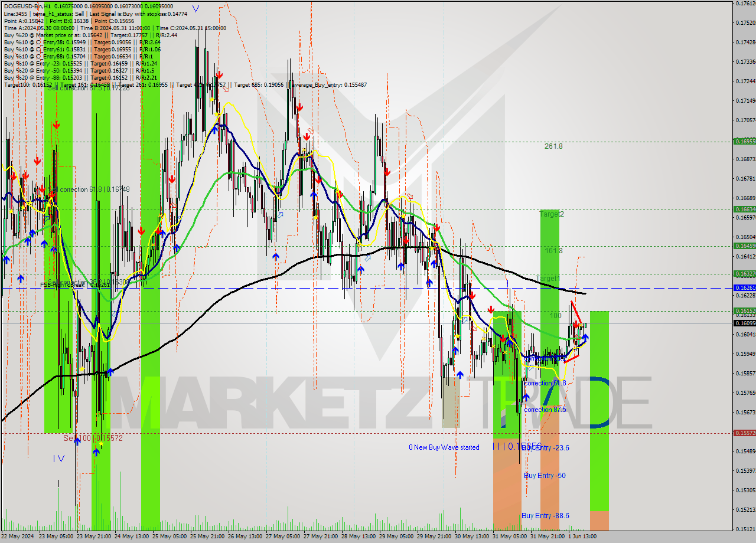
Task: Click the 0.15949 price axis value
Action: coord(745,354)
